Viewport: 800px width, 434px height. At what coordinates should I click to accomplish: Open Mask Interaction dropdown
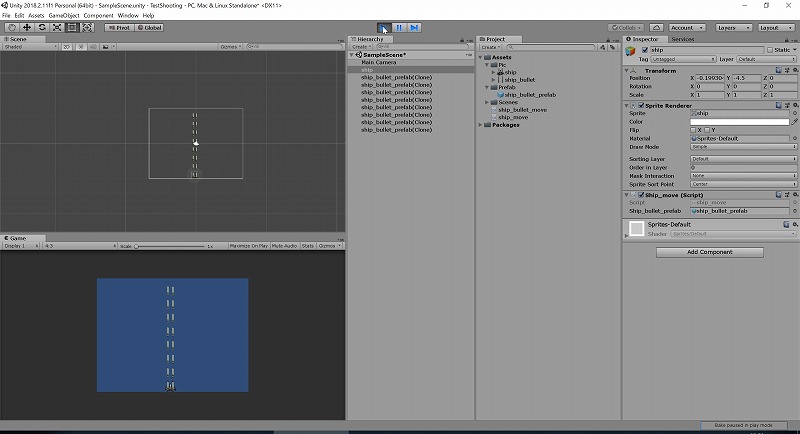pos(743,176)
